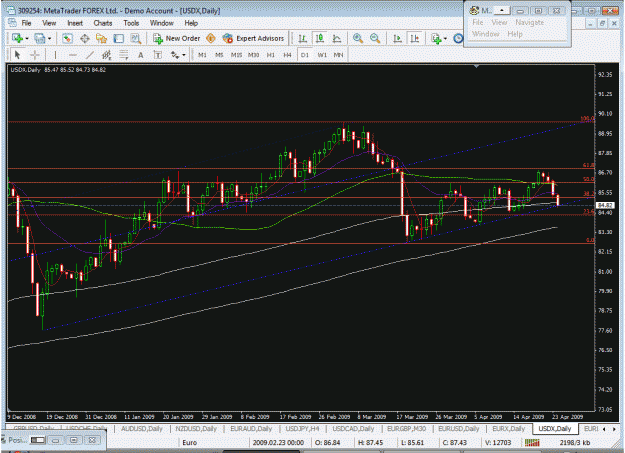Open the Arrows objects icon

175,55
